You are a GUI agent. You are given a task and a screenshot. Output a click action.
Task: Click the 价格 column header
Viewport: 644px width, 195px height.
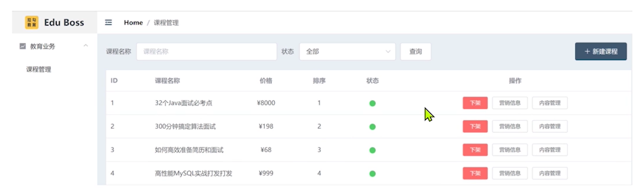tap(266, 80)
